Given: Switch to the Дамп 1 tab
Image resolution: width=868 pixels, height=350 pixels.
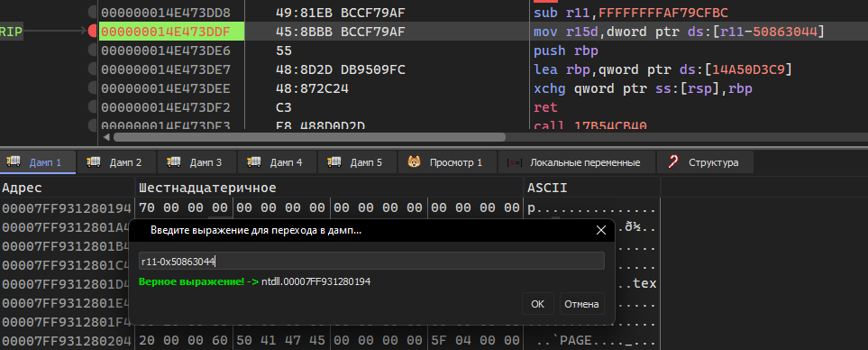Looking at the screenshot, I should 38,162.
